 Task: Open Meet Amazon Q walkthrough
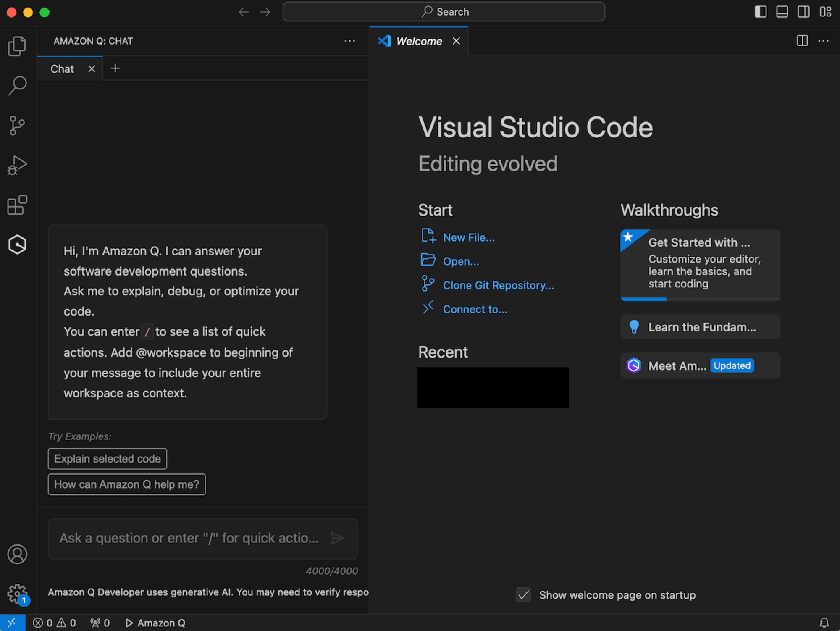(x=700, y=365)
